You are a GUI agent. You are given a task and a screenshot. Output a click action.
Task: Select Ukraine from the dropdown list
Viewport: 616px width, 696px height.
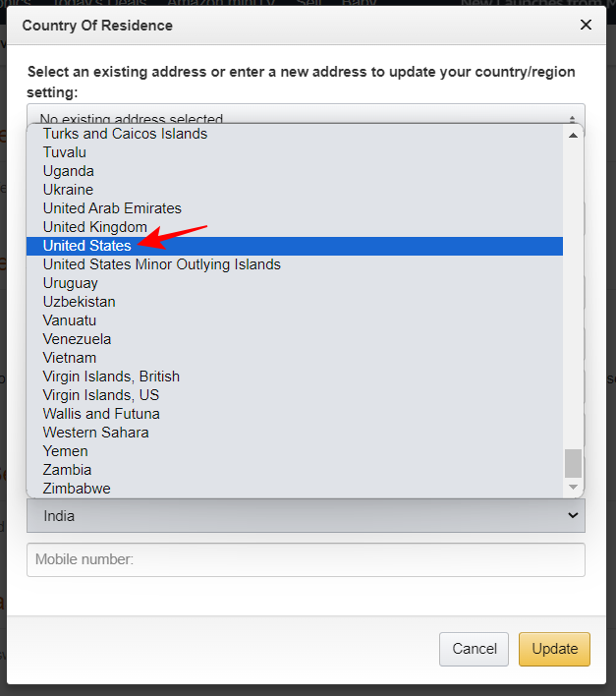click(68, 190)
